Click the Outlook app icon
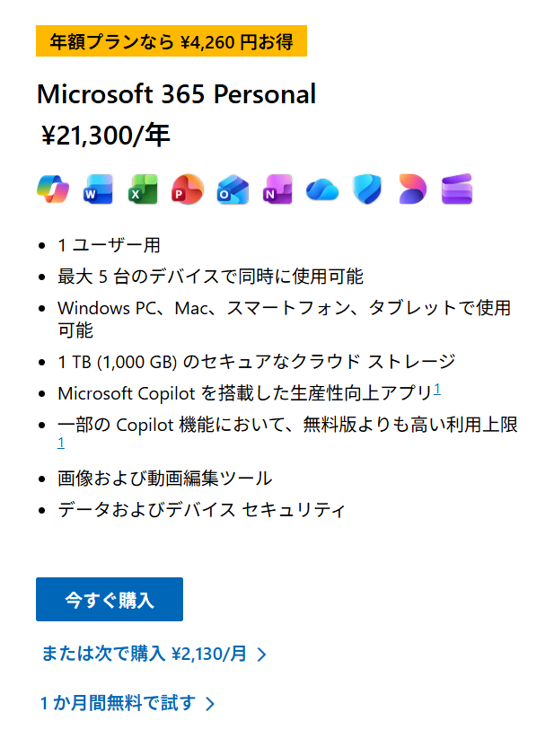This screenshot has height=756, width=554. pyautogui.click(x=232, y=189)
